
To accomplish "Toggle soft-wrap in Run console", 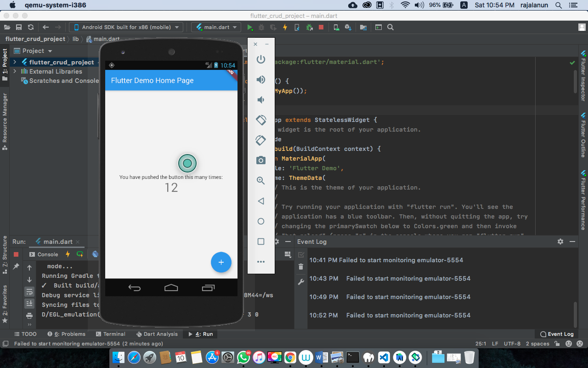I will 29,292.
